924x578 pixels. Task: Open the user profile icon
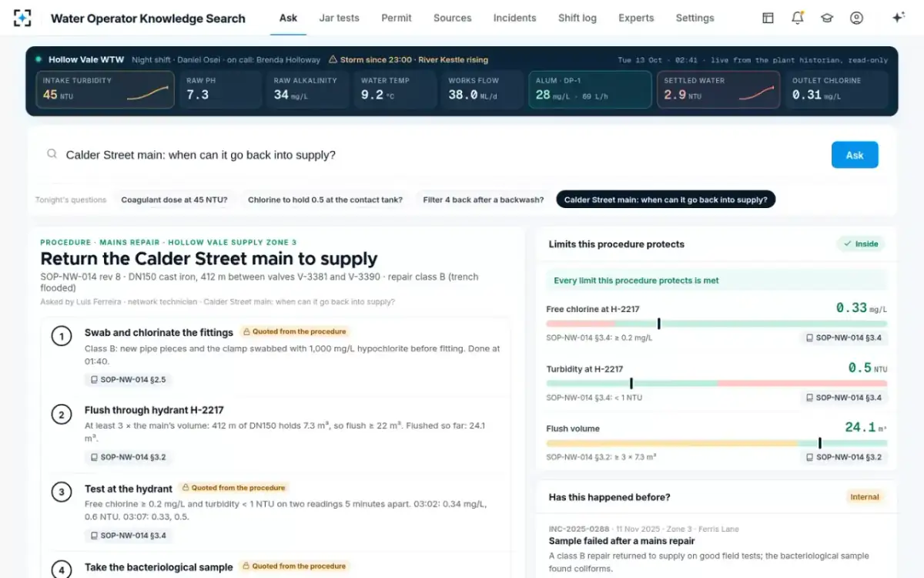click(856, 18)
